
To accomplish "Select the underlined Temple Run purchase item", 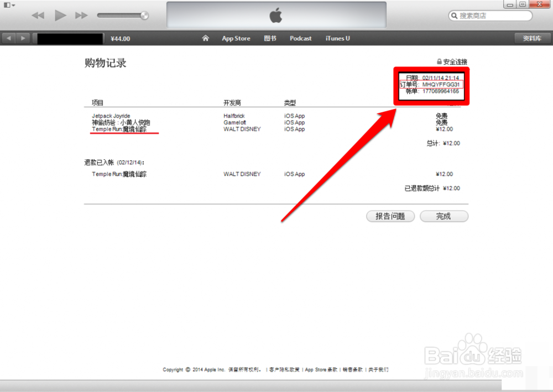I will pos(119,129).
